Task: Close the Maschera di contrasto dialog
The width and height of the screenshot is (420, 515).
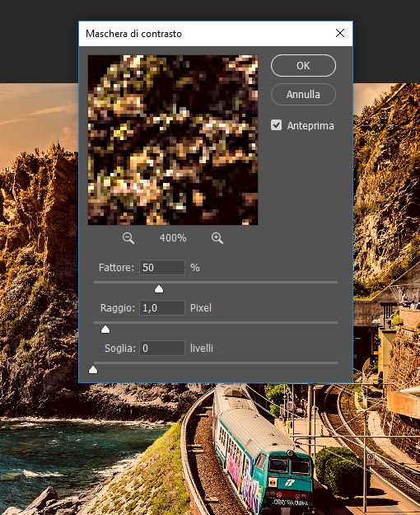Action: coord(340,33)
